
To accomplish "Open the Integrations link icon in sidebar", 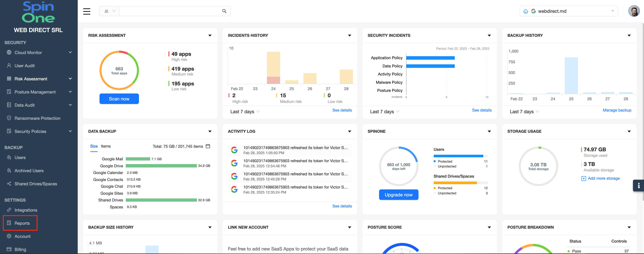I will (x=9, y=210).
